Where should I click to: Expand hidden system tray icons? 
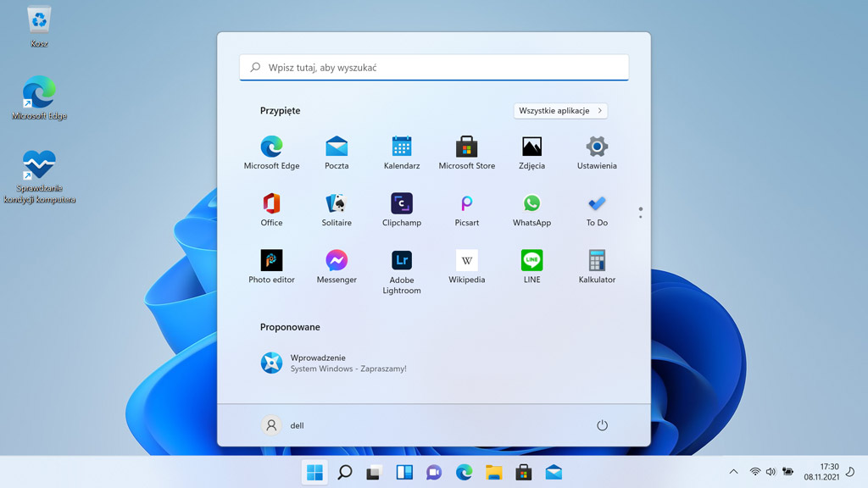coord(732,472)
